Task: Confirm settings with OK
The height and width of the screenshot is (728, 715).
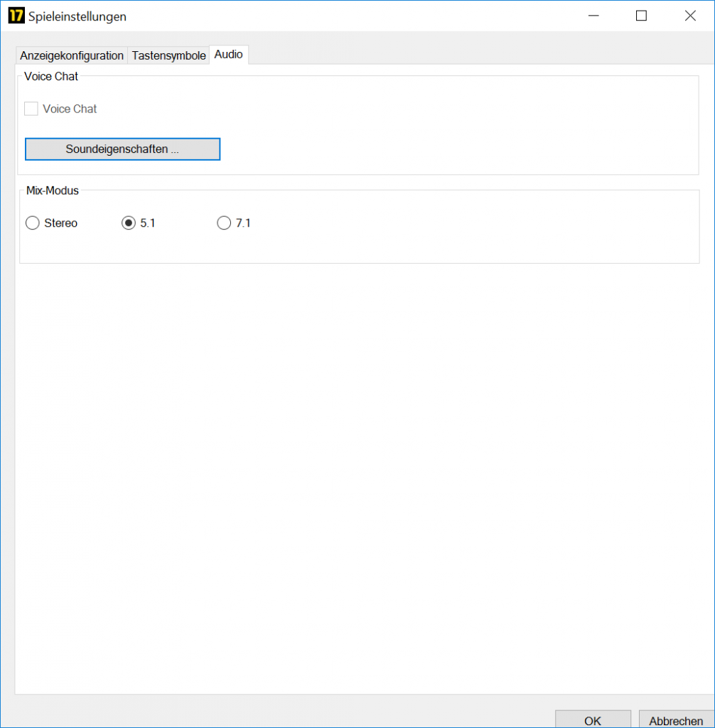Action: 593,719
